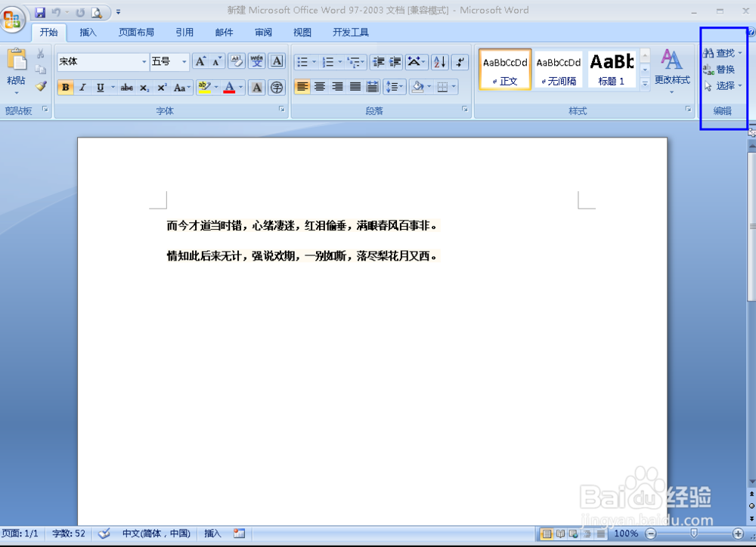Open the paragraph dialog launcher

(x=465, y=110)
